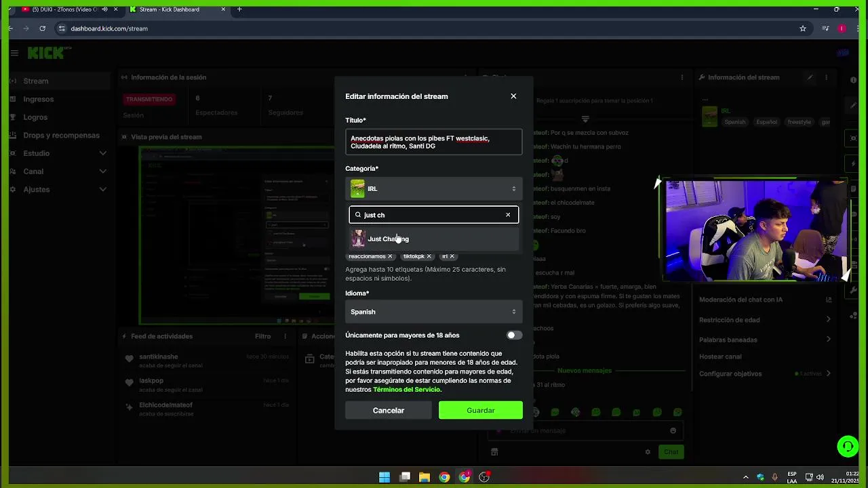Bookmark this page with star icon
The height and width of the screenshot is (488, 868).
[803, 28]
